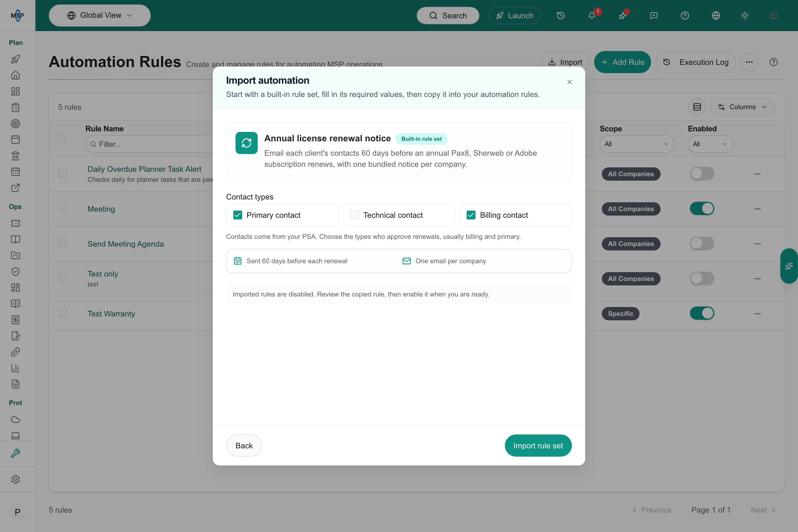Select the Test only row checkbox
This screenshot has width=798, height=532.
(62, 278)
